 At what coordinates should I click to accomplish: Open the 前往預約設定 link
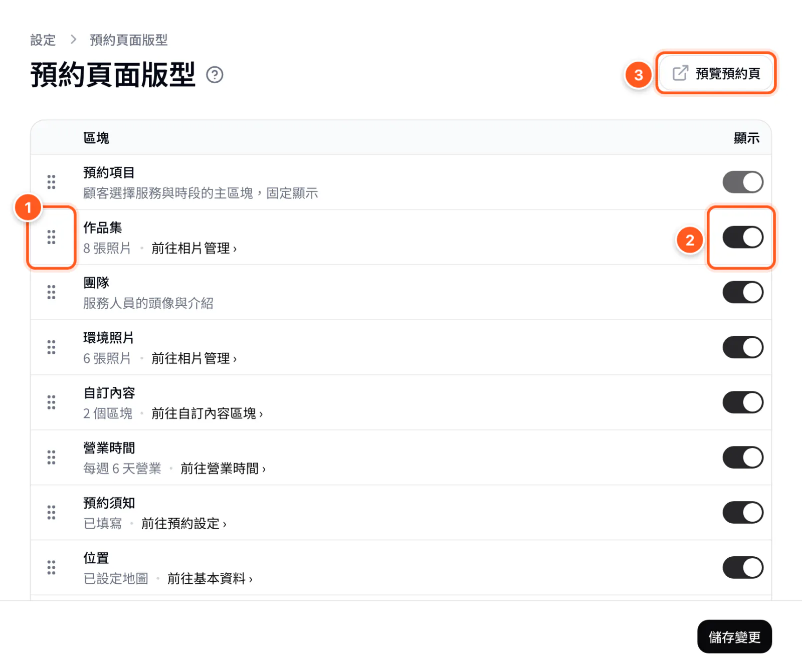184,524
